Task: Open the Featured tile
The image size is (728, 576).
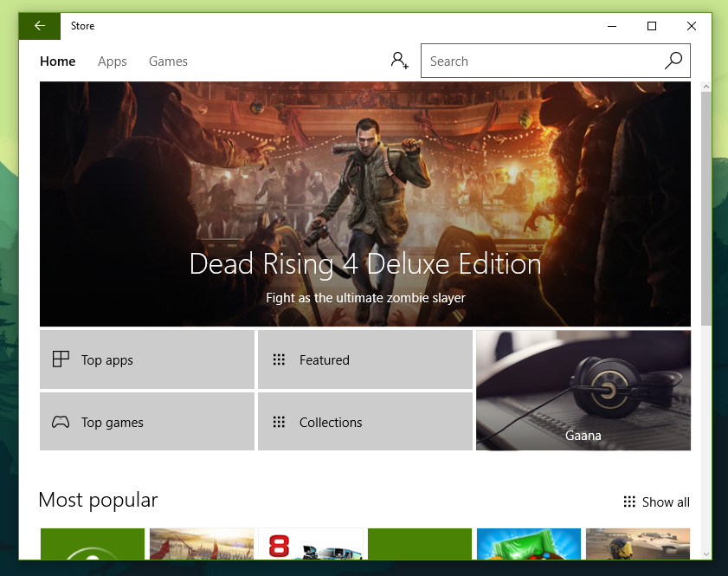Action: 365,359
